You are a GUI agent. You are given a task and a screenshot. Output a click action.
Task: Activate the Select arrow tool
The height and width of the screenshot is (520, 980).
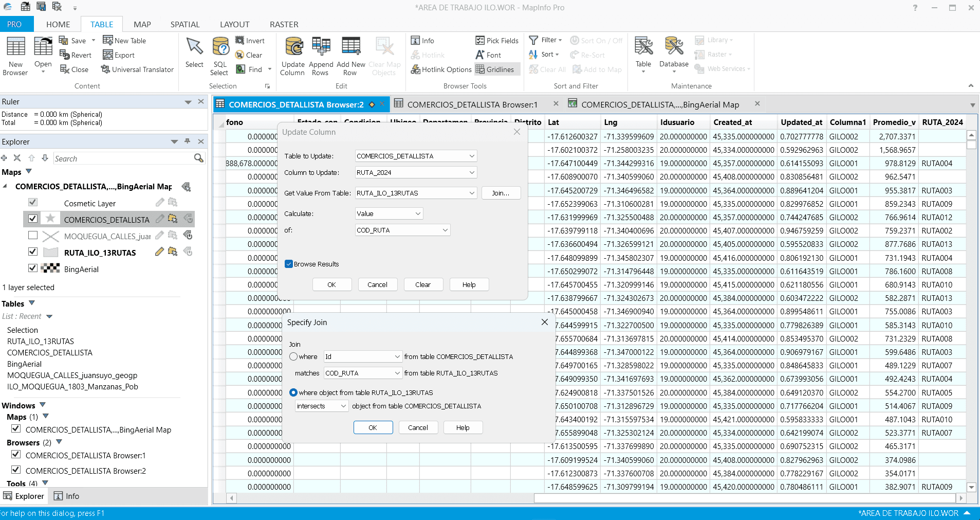[194, 52]
